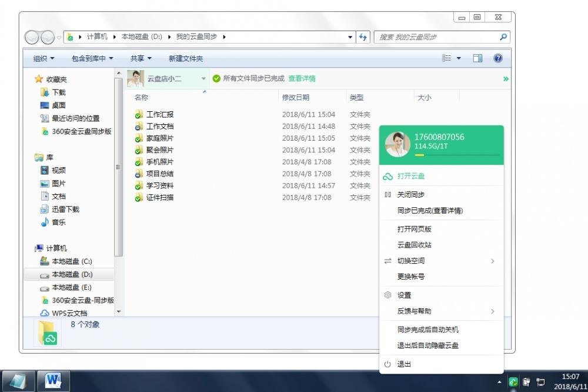
Task: Click the 新建文件夹 button
Action: (185, 59)
